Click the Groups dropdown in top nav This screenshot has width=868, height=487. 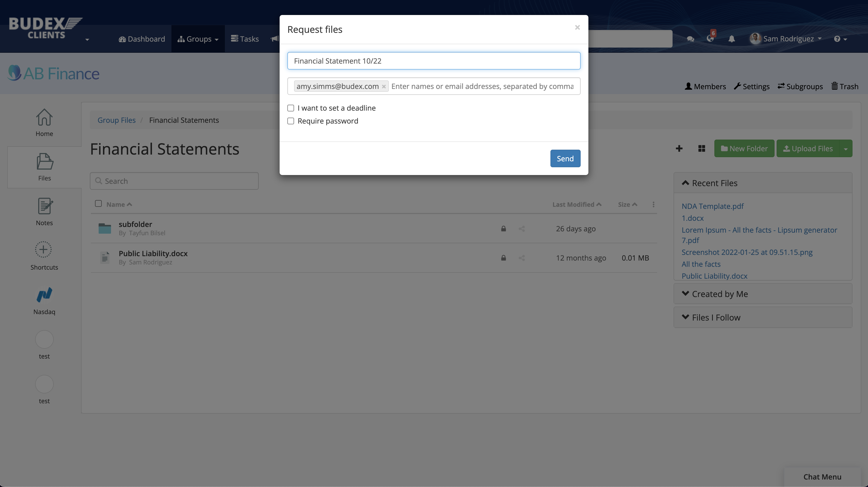197,38
